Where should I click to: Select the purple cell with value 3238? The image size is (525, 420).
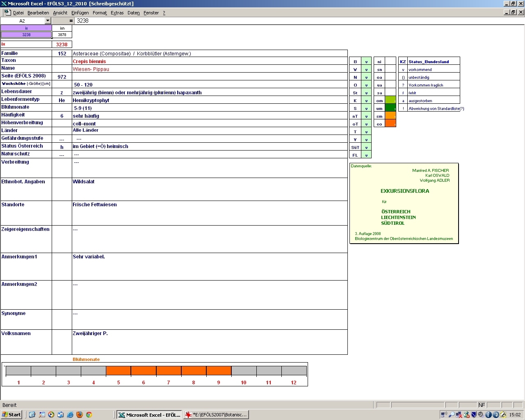[26, 34]
